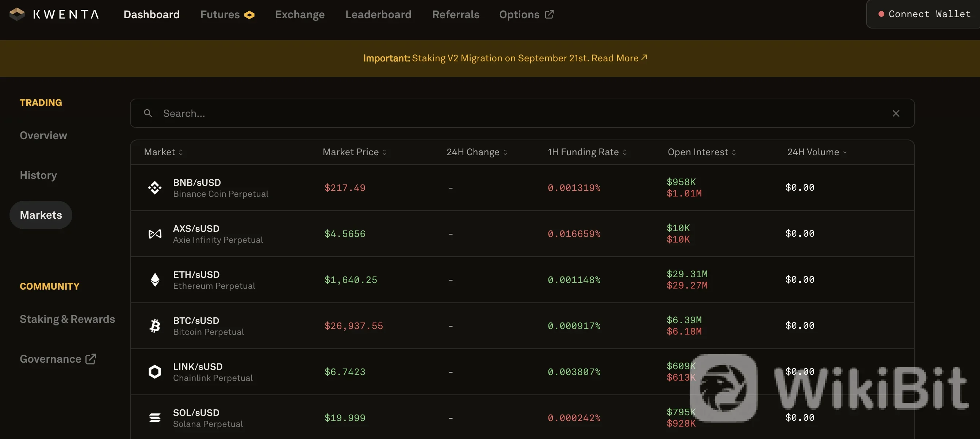Open Governance in sidebar

point(58,359)
